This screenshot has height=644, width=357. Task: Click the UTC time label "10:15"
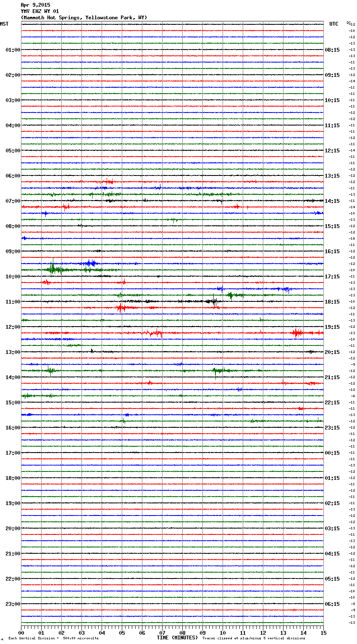coord(332,100)
